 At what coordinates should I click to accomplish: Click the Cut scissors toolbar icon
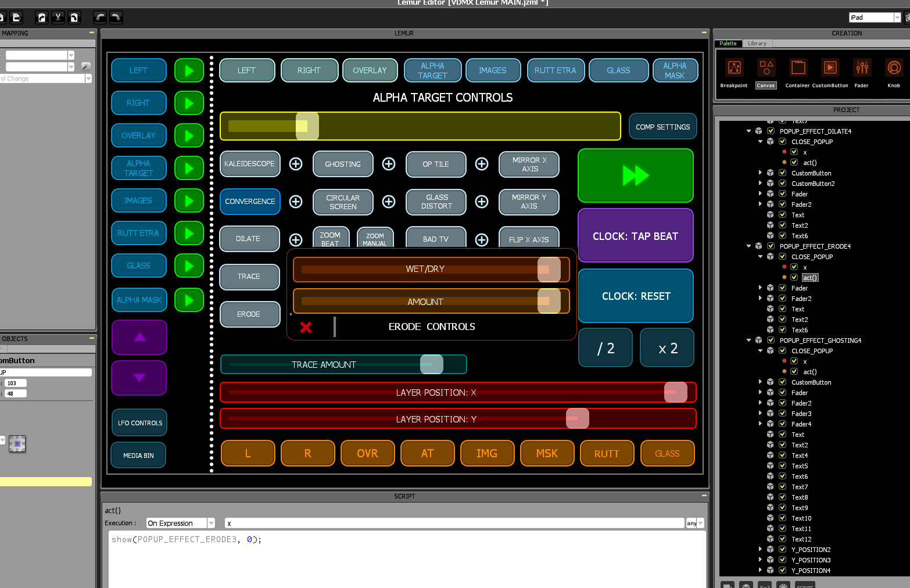58,17
